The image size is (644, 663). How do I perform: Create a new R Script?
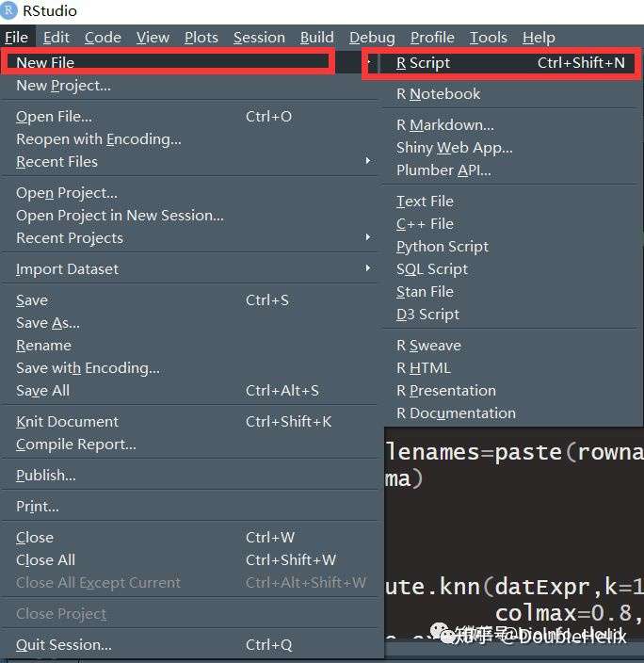(x=511, y=62)
